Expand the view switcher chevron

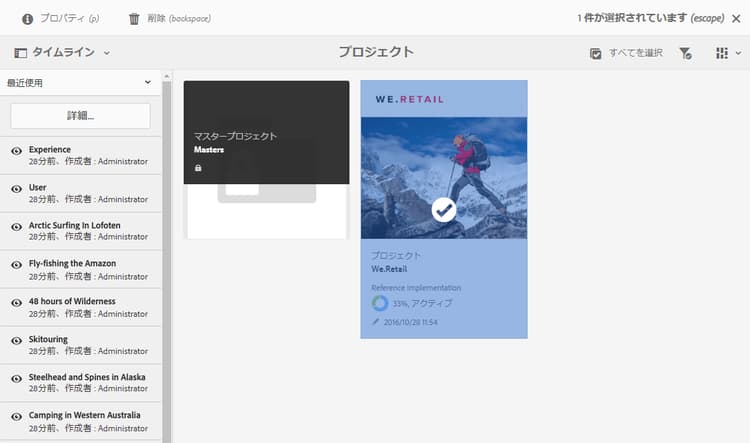739,53
